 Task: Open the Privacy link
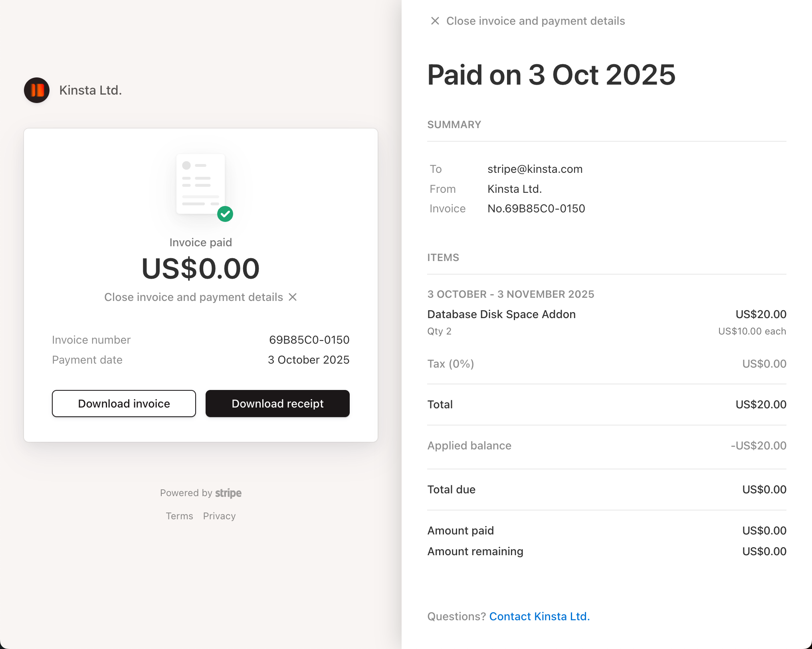[219, 516]
